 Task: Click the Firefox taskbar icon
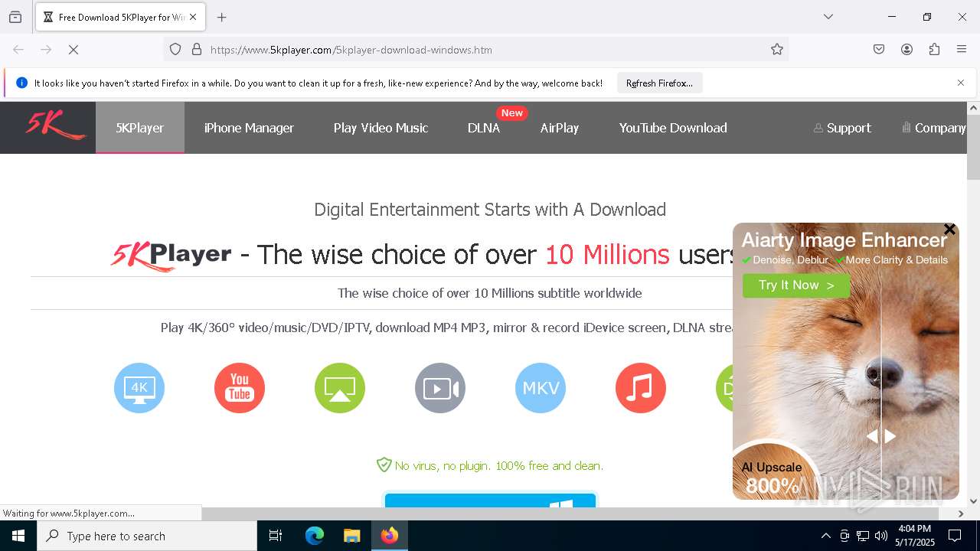[x=390, y=536]
